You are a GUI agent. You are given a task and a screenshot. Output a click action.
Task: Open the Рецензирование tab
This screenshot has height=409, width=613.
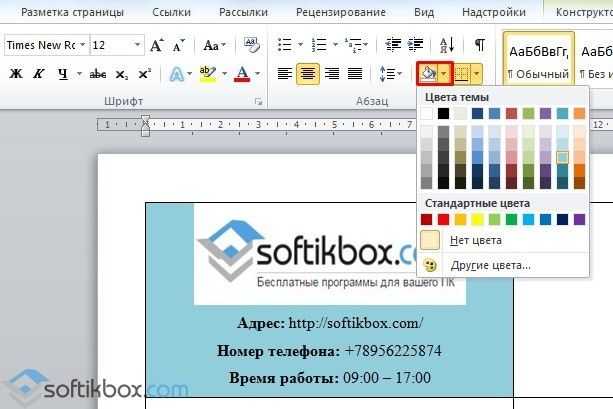tap(341, 12)
